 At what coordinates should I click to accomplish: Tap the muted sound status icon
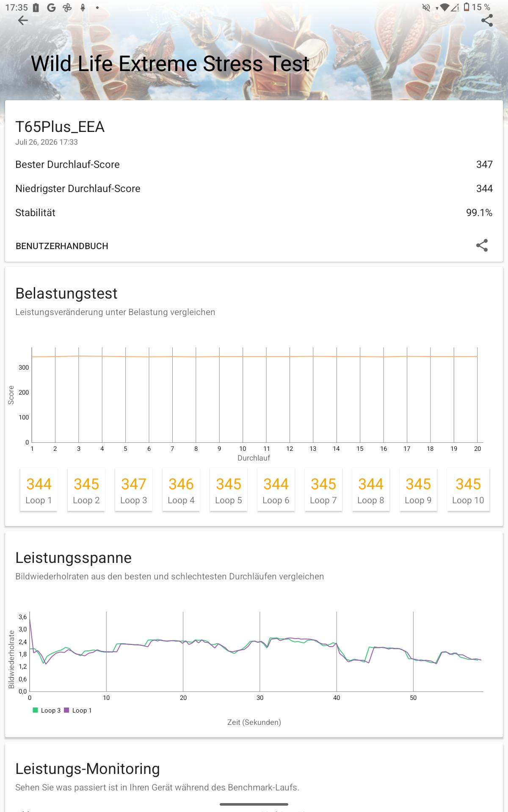coord(426,7)
